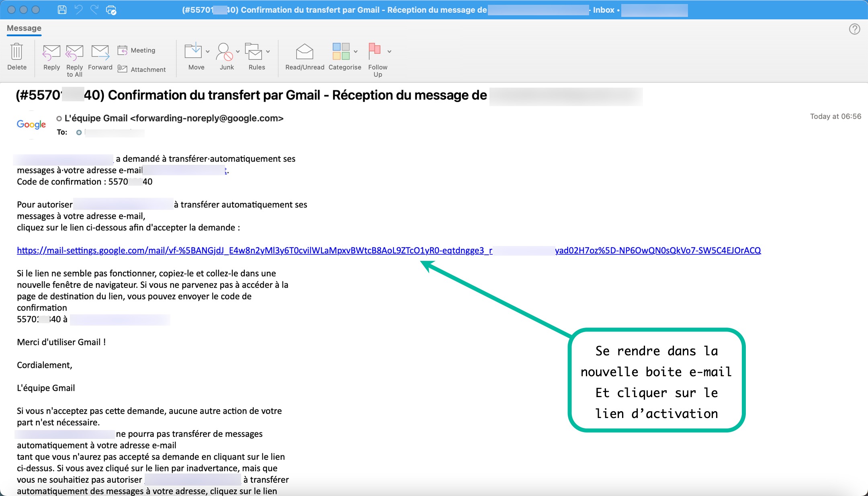Screen dimensions: 868x496
Task: Click the Reply to All icon
Action: pos(74,52)
